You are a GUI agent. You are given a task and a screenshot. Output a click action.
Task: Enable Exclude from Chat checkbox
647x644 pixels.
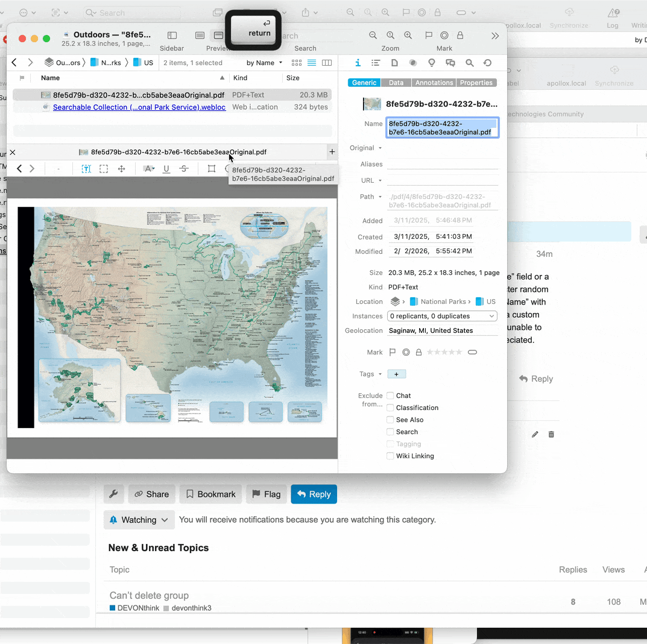391,396
